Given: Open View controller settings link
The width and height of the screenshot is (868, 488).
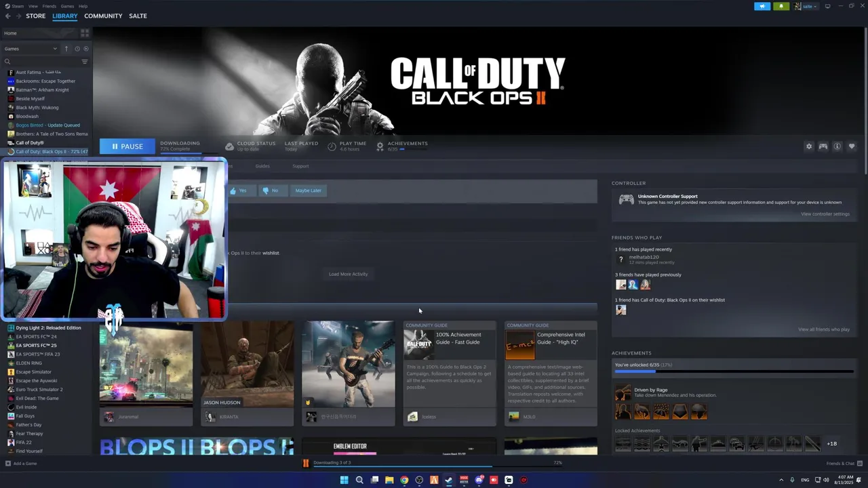Looking at the screenshot, I should [x=825, y=214].
